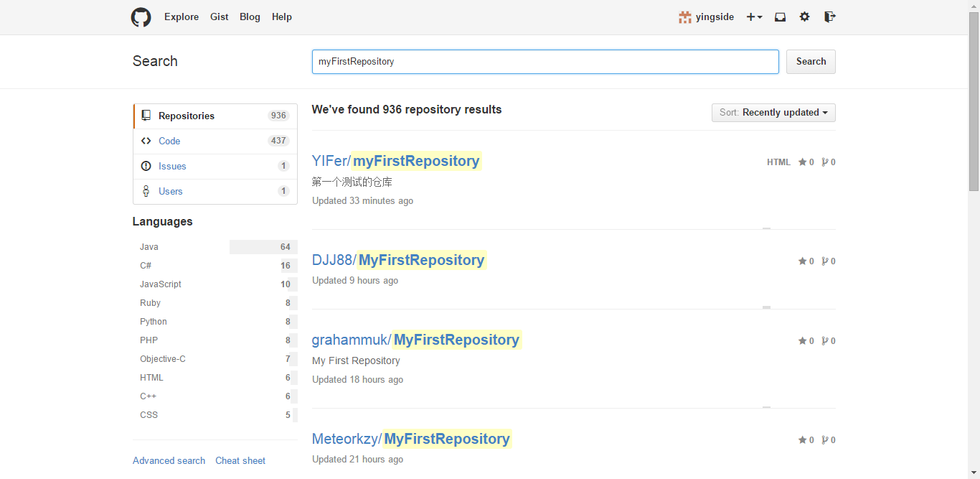Click the vertical page scrollbar thumb
The height and width of the screenshot is (479, 980).
pos(974,101)
